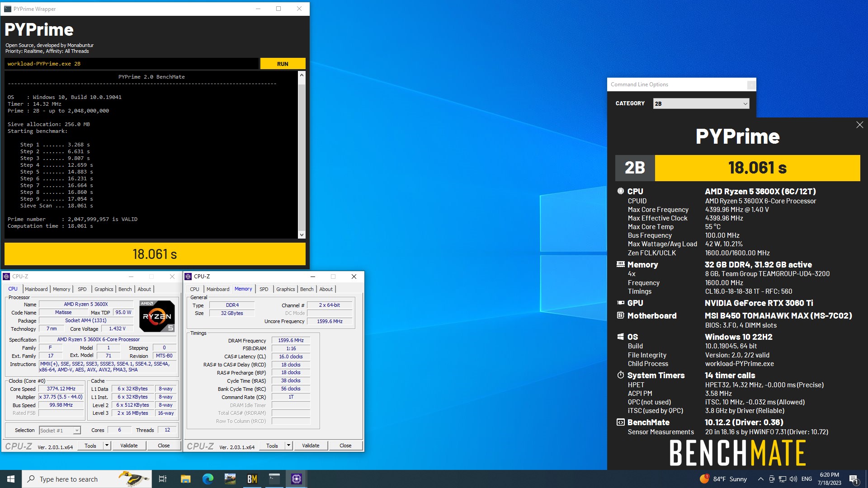Click the yellow 18.061 s score banner in BenchMate
This screenshot has width=868, height=488.
point(757,168)
